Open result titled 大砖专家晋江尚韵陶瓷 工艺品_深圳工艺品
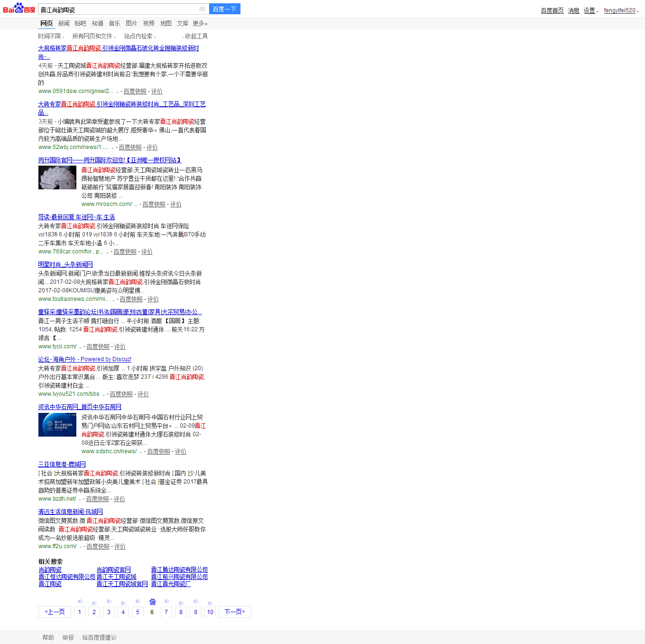The width and height of the screenshot is (645, 644). [122, 104]
